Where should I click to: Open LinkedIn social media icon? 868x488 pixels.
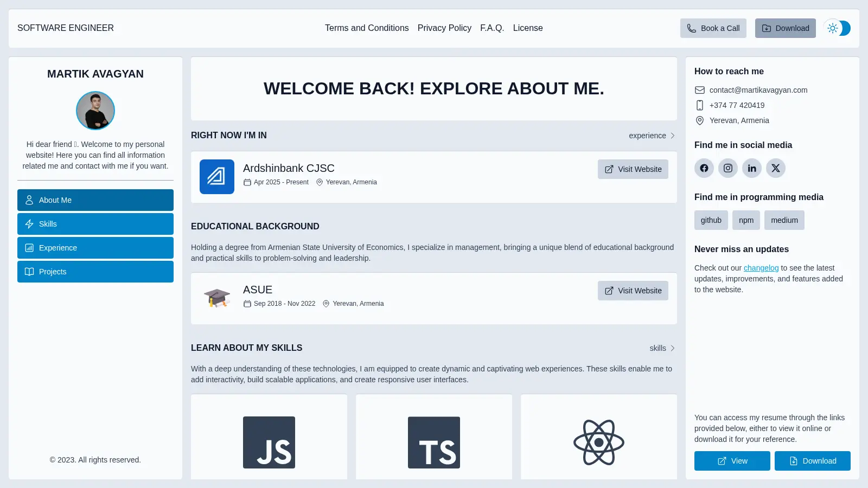(752, 168)
